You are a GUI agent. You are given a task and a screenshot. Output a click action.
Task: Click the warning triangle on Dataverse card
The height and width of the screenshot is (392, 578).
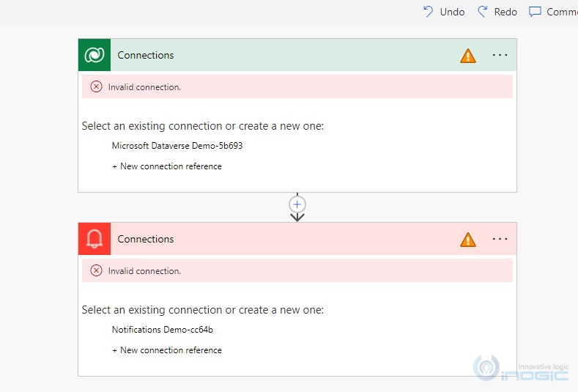coord(468,56)
